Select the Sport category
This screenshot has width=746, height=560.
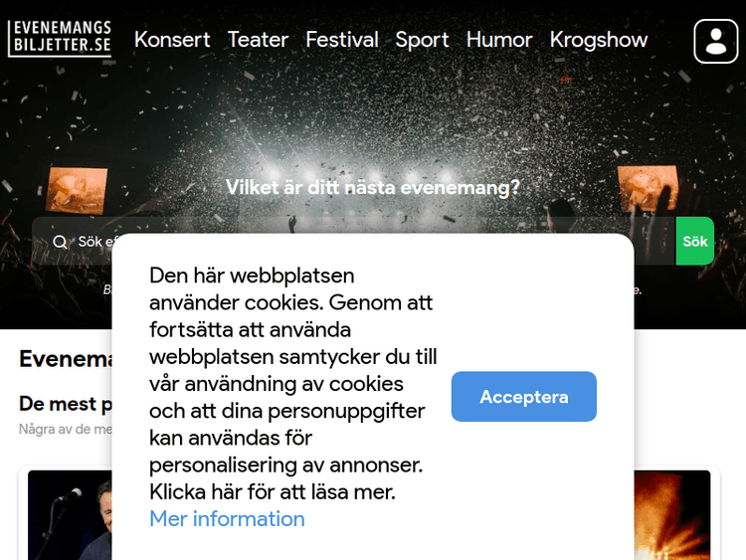pos(422,40)
